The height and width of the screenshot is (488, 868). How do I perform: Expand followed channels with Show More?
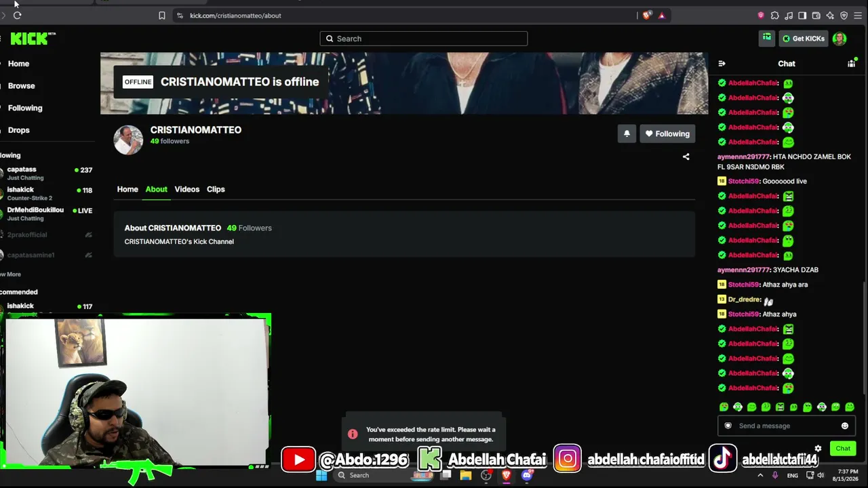point(10,274)
